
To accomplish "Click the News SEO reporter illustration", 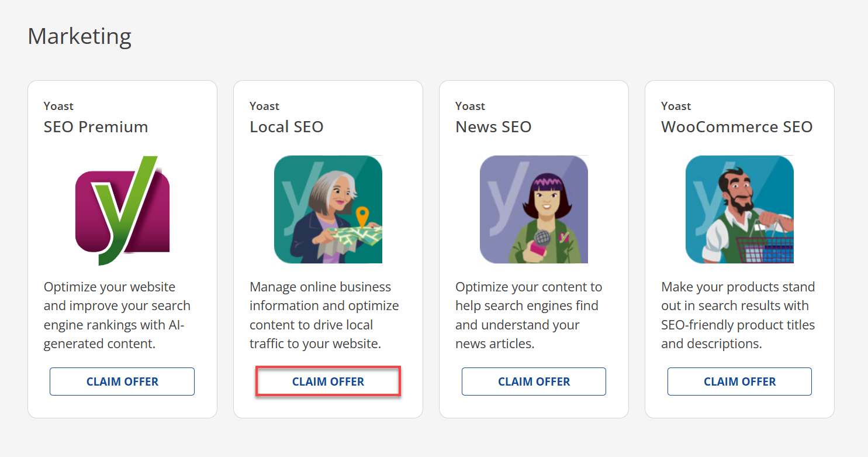I will (534, 209).
